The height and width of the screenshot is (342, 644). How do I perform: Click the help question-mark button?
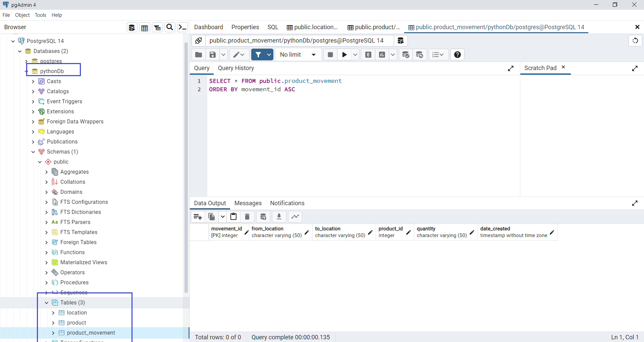pyautogui.click(x=458, y=54)
